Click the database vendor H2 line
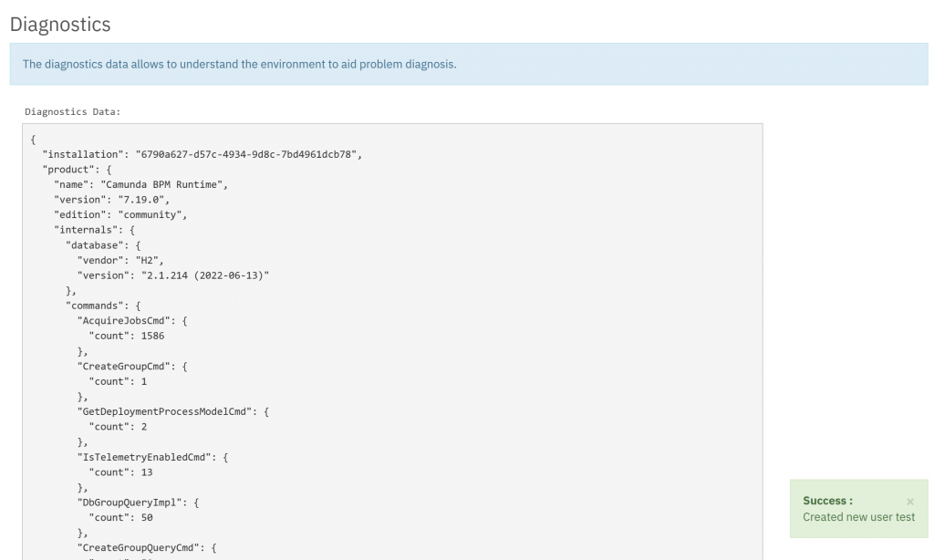934x560 pixels. pyautogui.click(x=120, y=260)
